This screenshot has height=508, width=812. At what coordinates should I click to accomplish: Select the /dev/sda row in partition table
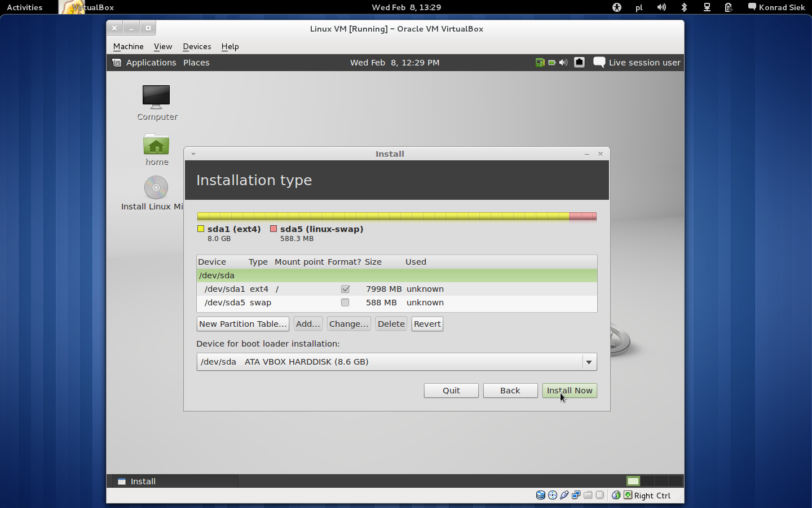pyautogui.click(x=397, y=275)
